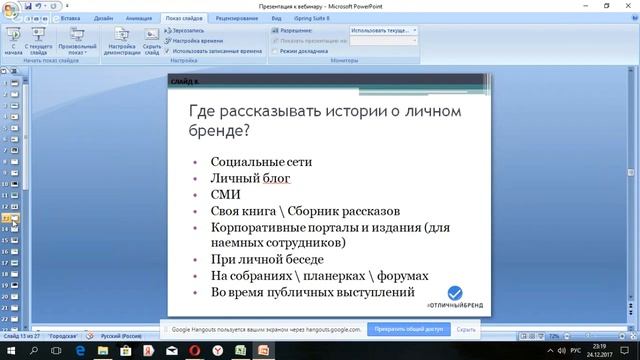Switch to Normal view icon in status bar

523,336
